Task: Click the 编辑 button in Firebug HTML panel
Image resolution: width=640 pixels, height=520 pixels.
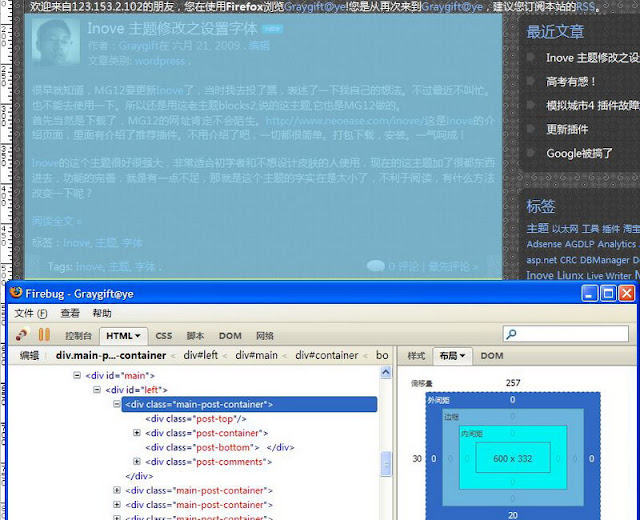Action: click(x=29, y=356)
